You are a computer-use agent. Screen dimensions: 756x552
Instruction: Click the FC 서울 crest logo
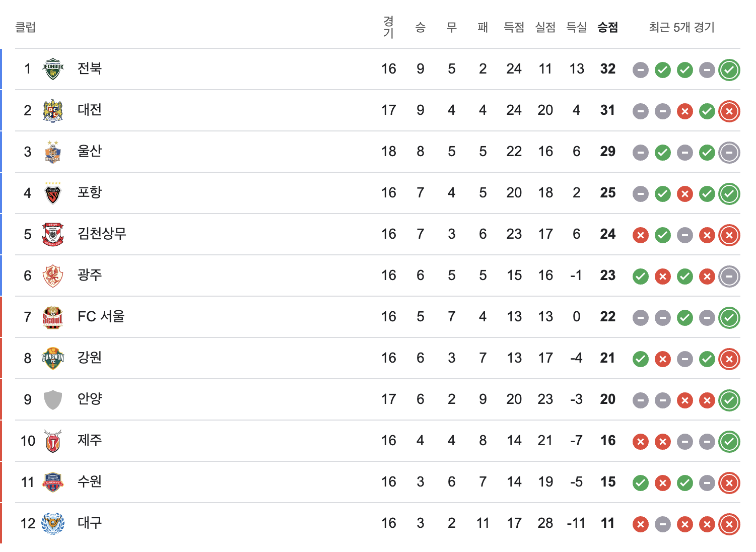pyautogui.click(x=53, y=317)
